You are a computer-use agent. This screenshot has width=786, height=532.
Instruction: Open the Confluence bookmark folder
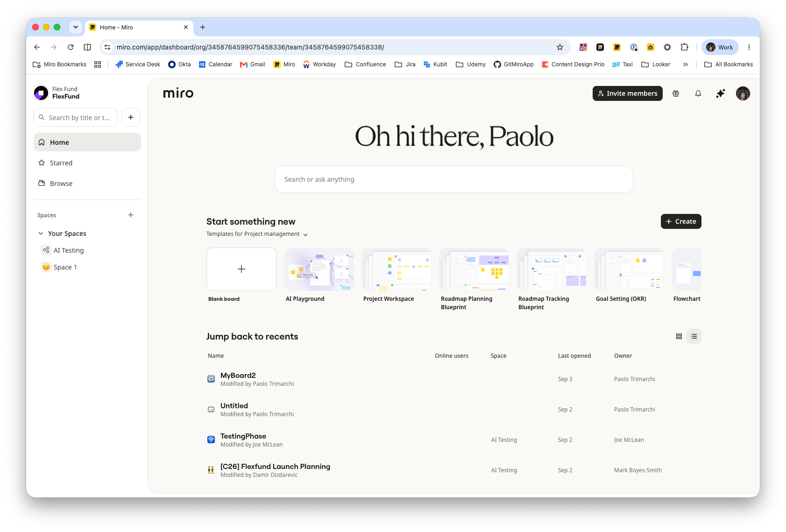point(365,64)
